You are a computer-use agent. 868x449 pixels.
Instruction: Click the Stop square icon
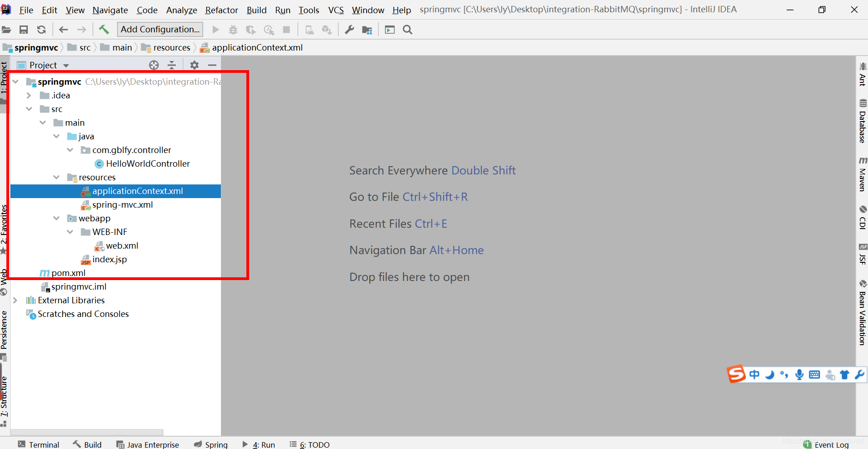tap(286, 30)
